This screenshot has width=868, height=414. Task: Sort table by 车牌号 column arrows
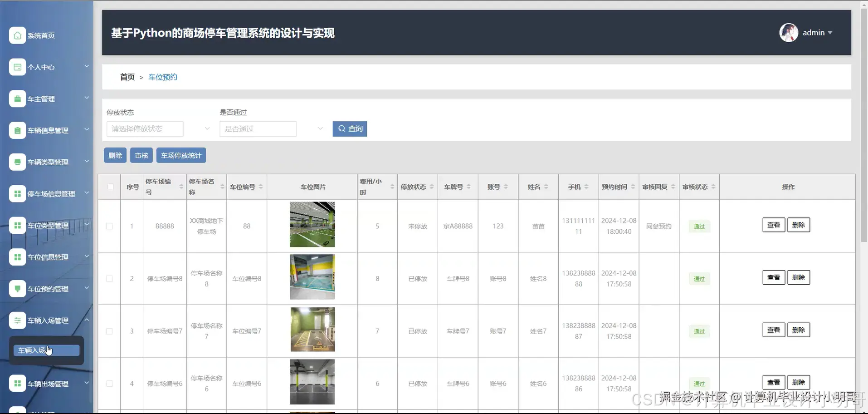[x=468, y=187]
